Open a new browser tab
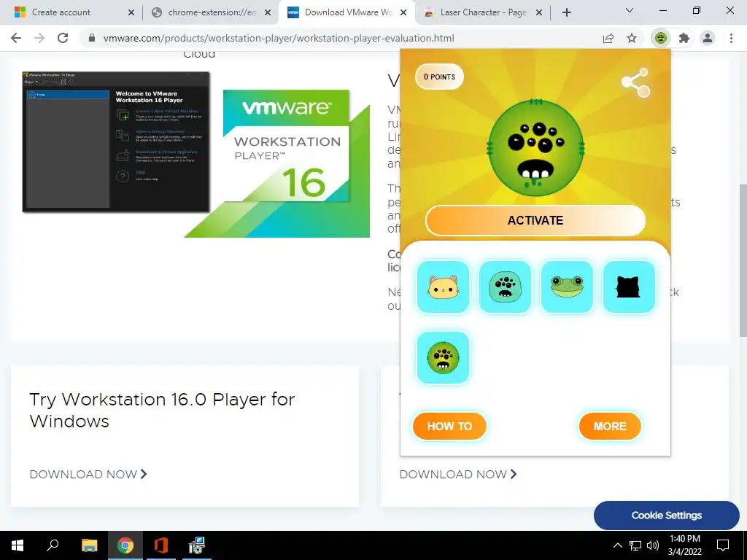This screenshot has width=747, height=560. tap(566, 12)
